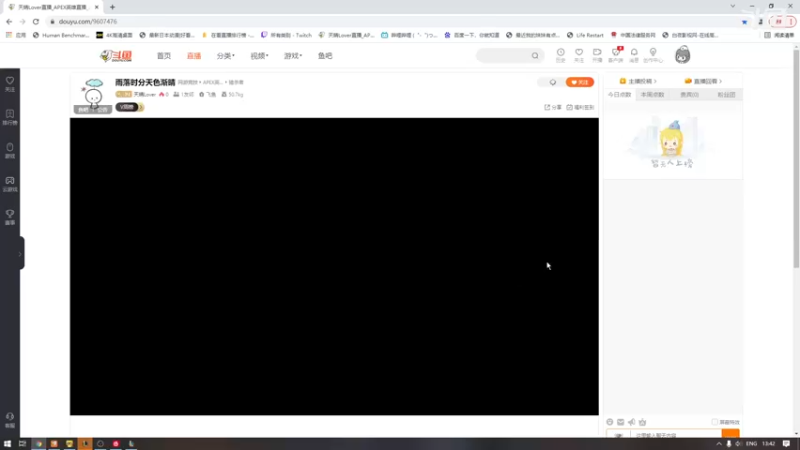Open the heart 关注 item in left sidebar
The width and height of the screenshot is (800, 450).
click(10, 84)
